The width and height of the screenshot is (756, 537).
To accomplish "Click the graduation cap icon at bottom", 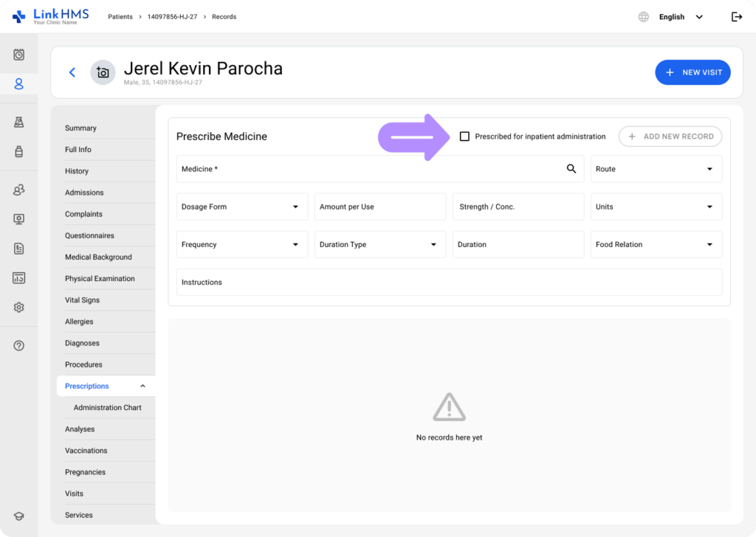I will (19, 516).
